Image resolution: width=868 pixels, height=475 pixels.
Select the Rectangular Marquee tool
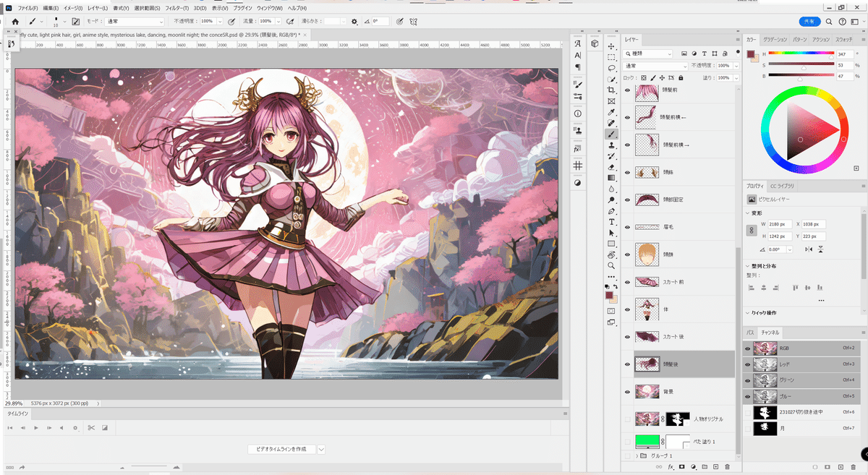612,57
